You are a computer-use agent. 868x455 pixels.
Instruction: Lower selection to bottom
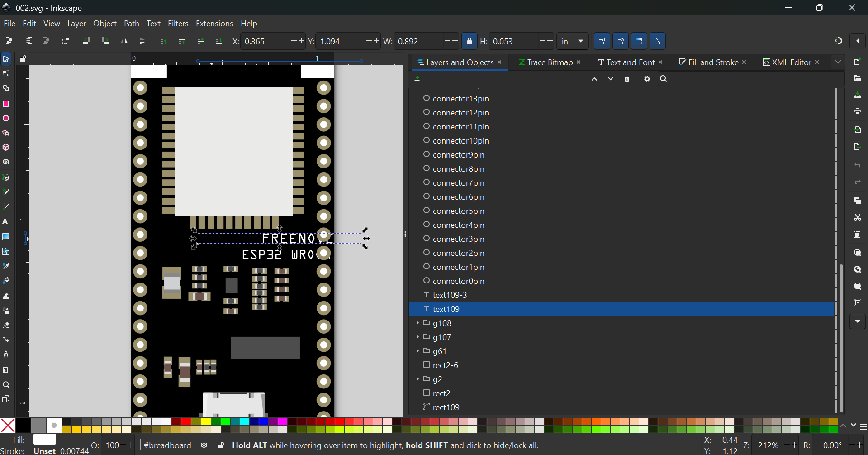219,41
